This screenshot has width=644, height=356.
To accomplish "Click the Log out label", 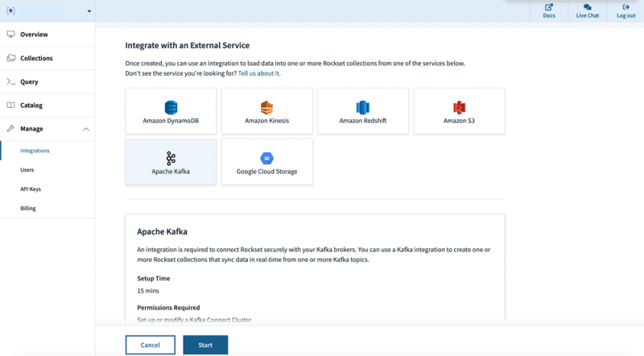I will pyautogui.click(x=626, y=15).
